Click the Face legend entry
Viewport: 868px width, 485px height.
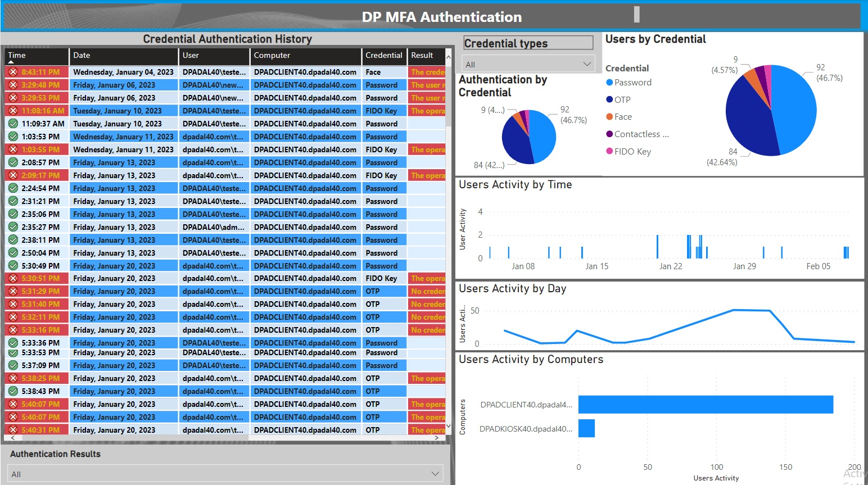click(623, 117)
